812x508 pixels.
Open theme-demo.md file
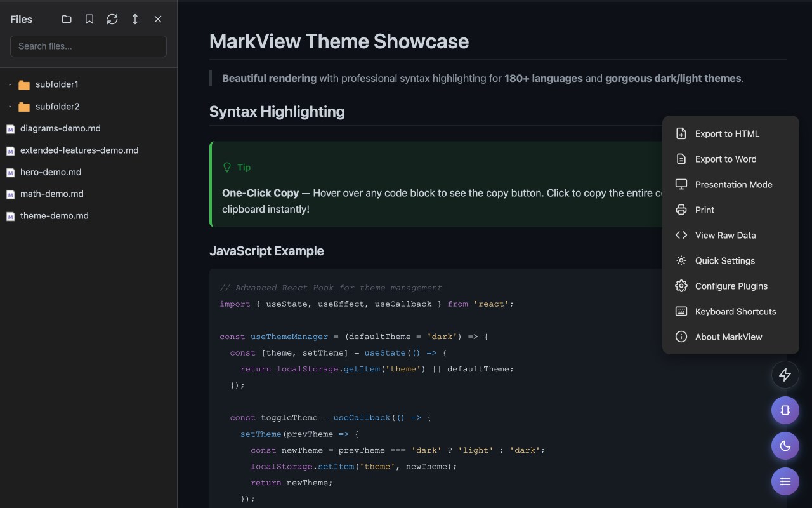pos(55,216)
